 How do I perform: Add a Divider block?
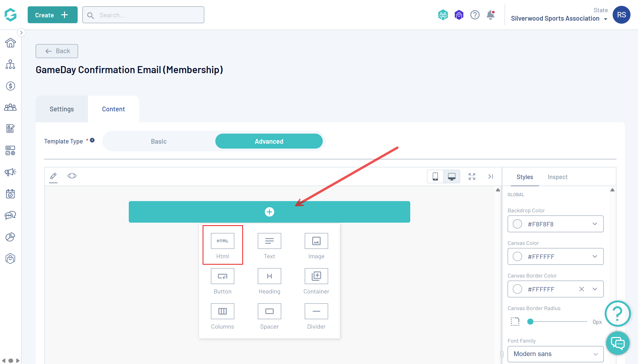(x=316, y=311)
